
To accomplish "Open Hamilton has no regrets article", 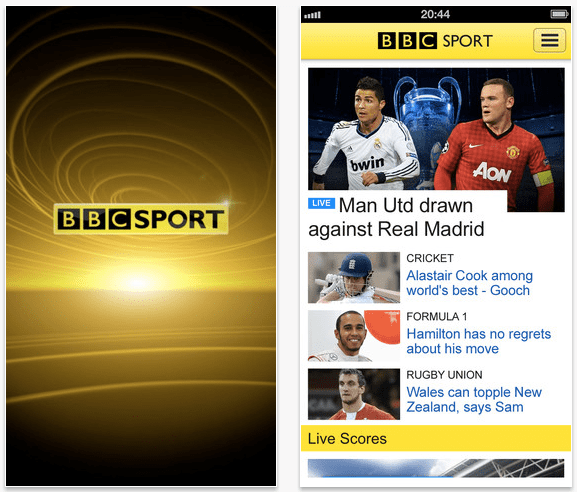I will pyautogui.click(x=479, y=341).
